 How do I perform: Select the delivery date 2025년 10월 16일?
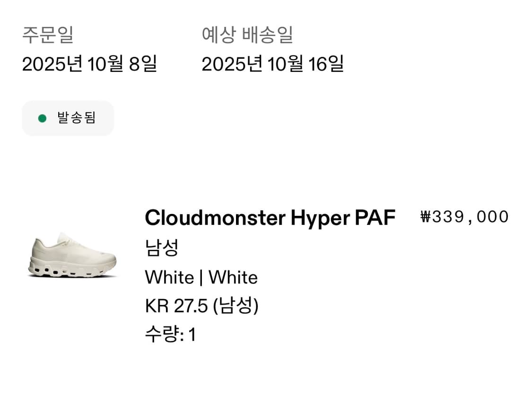coord(272,64)
